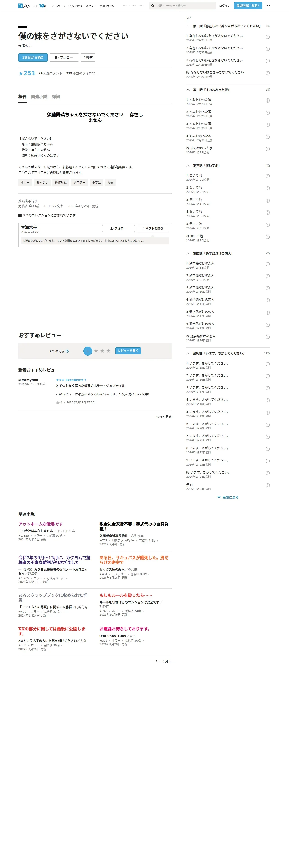Open related novel アットホームな職場です
Image resolution: width=289 pixels, height=868 pixels.
[41, 524]
